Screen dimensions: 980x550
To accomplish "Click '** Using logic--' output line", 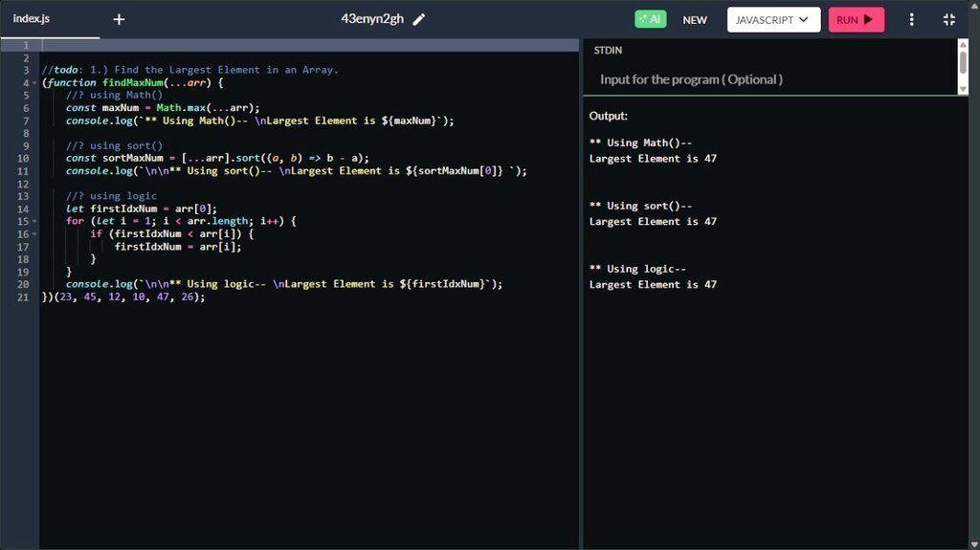I will pyautogui.click(x=637, y=269).
